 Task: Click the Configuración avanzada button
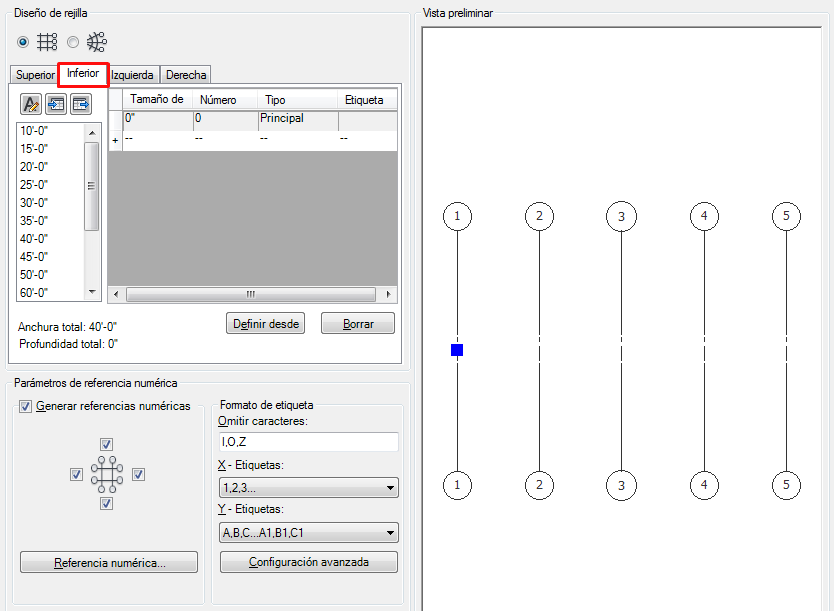pos(308,562)
